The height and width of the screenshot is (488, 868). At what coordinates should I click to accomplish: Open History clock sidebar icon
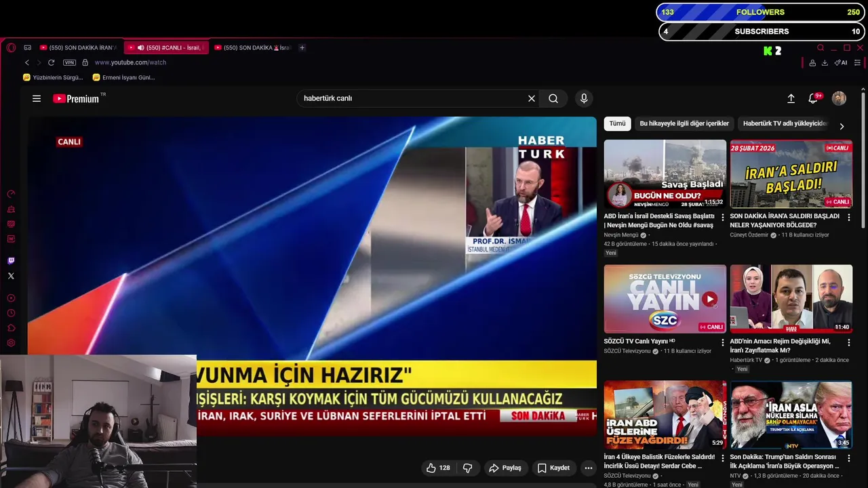pos(11,313)
